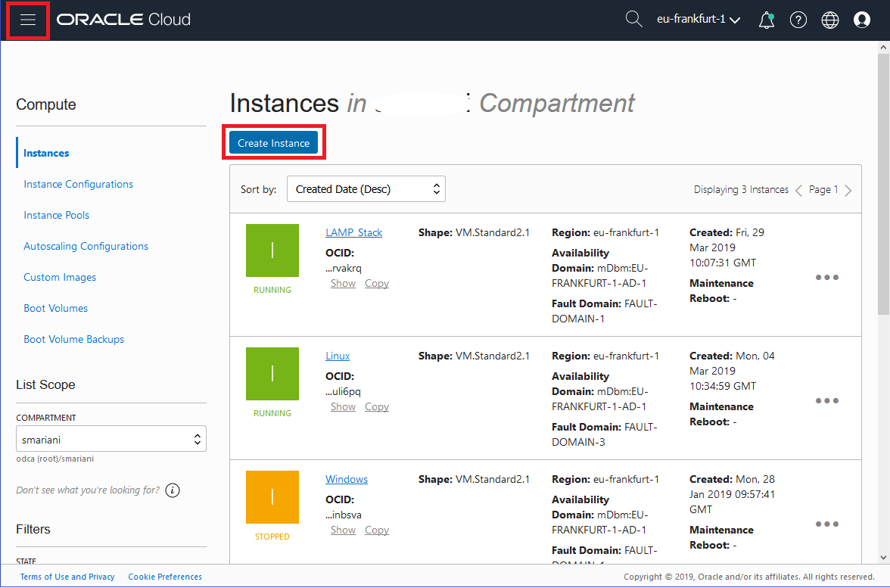Viewport: 890px width, 588px height.
Task: Open the hamburger navigation menu
Action: point(28,20)
